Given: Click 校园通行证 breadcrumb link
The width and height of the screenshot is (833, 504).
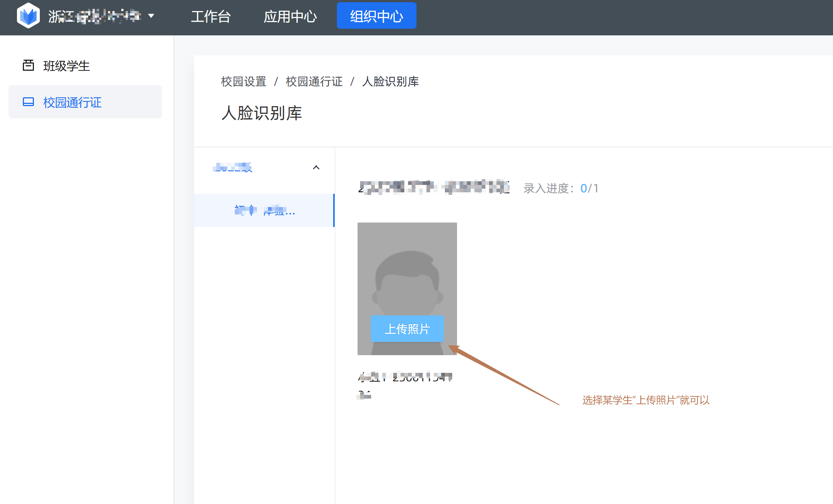Looking at the screenshot, I should tap(314, 81).
